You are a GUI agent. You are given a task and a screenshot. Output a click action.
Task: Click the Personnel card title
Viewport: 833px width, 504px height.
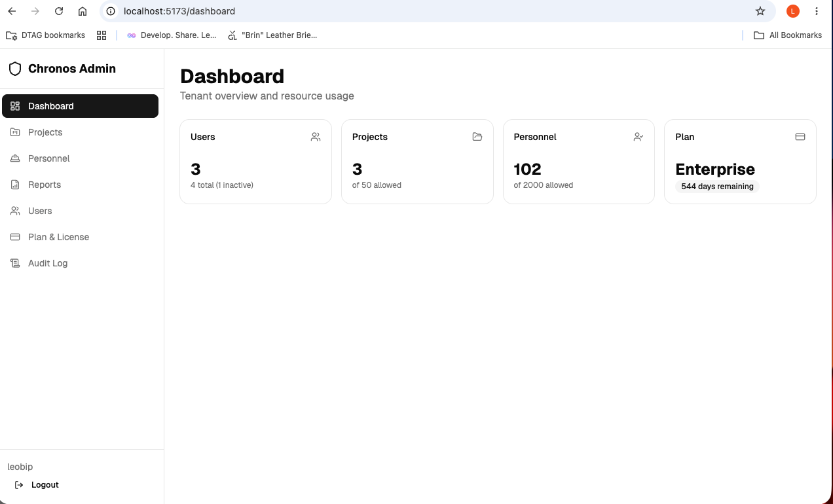pos(535,137)
